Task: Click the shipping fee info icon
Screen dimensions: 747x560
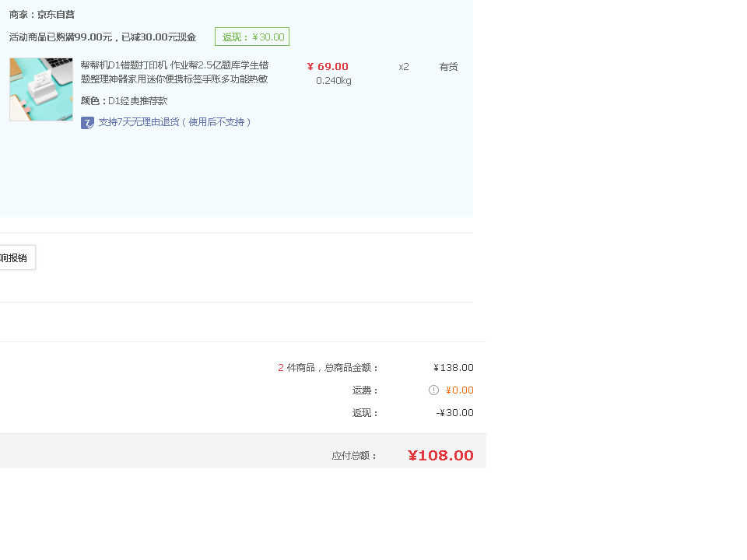Action: [433, 390]
